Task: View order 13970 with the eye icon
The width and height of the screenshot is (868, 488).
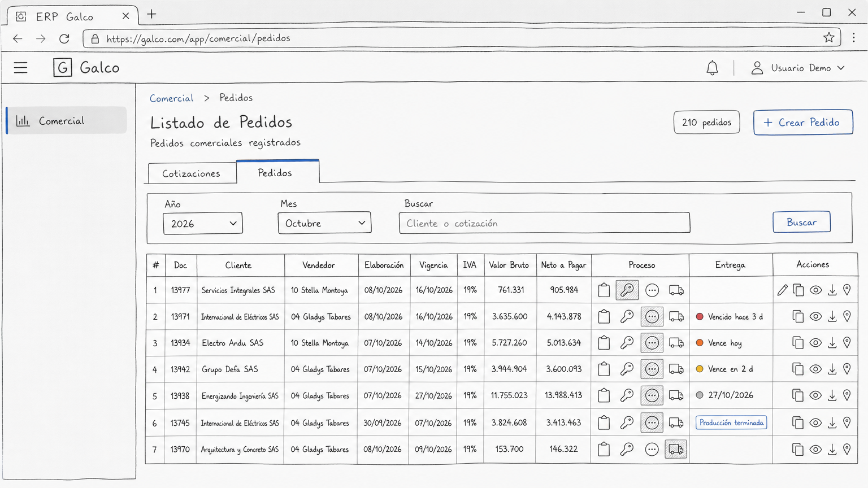Action: (815, 450)
